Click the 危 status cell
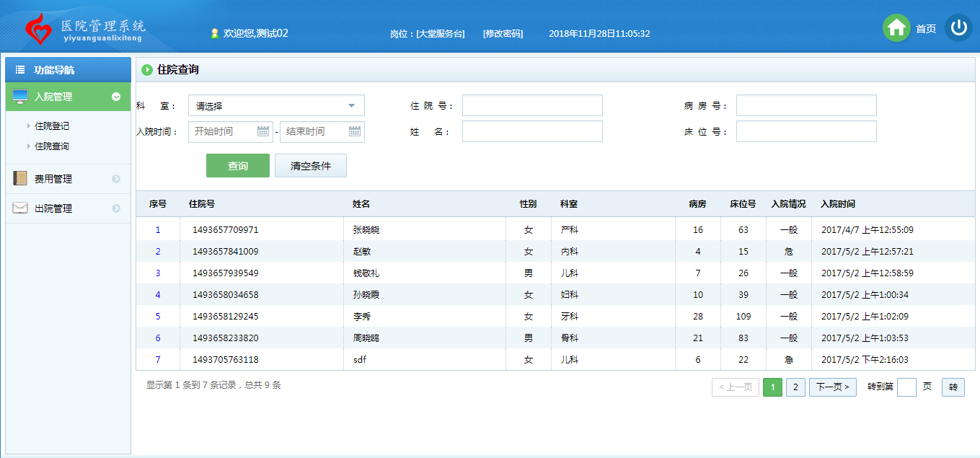The width and height of the screenshot is (980, 458). pyautogui.click(x=788, y=252)
